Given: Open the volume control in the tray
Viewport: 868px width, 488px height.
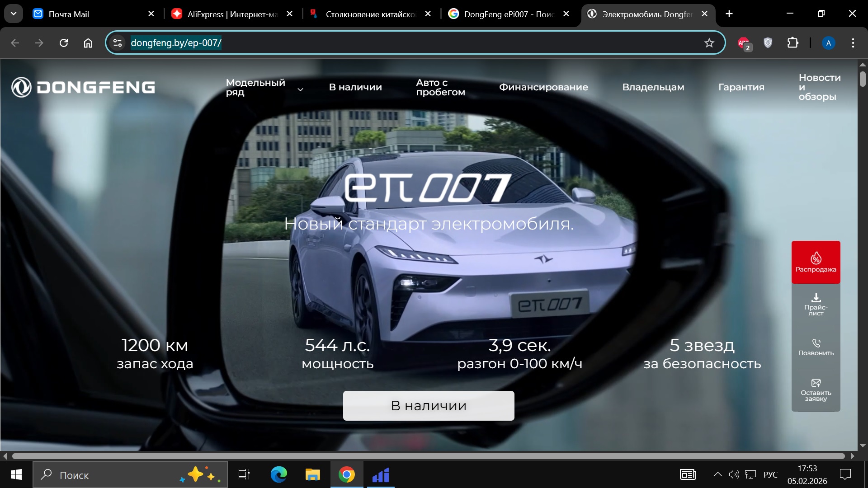Looking at the screenshot, I should (734, 474).
